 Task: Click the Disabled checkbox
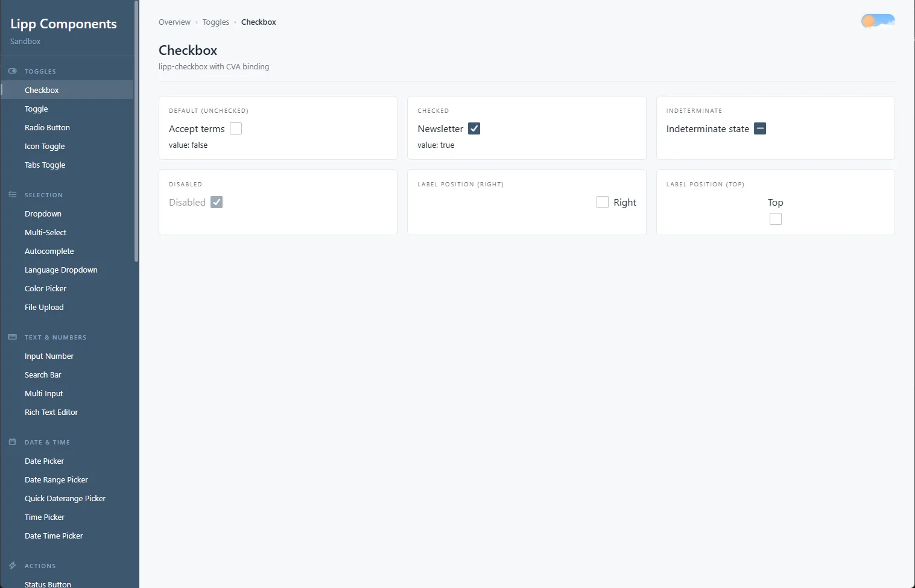tap(217, 202)
